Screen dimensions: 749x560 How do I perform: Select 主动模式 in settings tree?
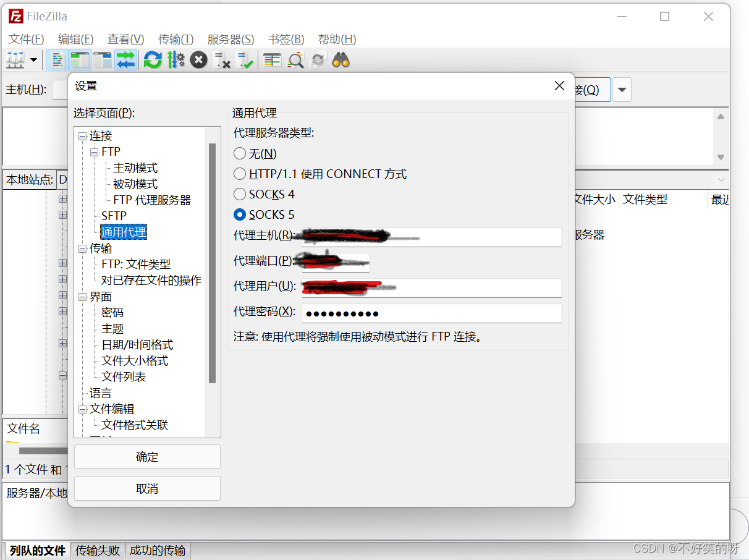pos(135,168)
